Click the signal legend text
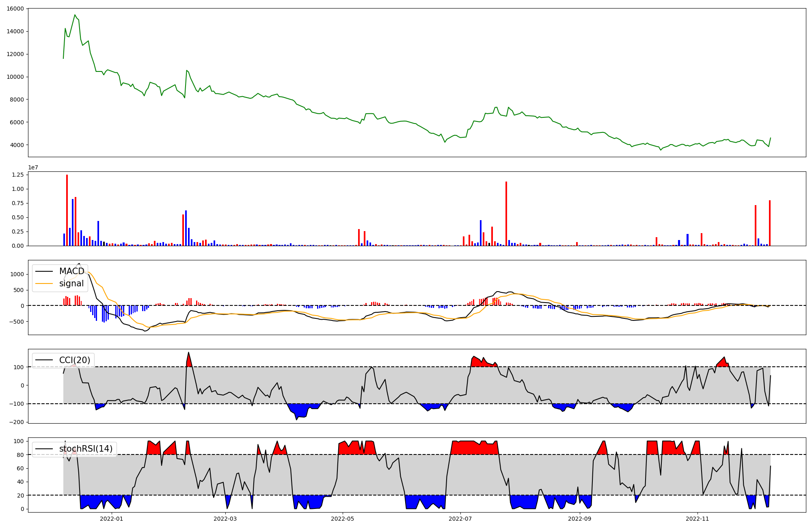The image size is (812, 528). tap(71, 283)
